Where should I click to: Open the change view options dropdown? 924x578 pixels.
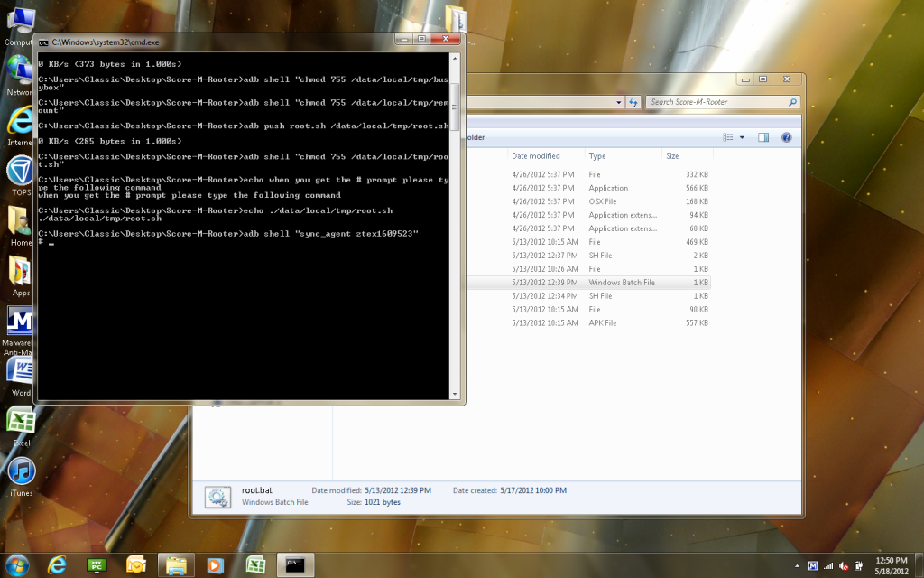click(x=743, y=137)
